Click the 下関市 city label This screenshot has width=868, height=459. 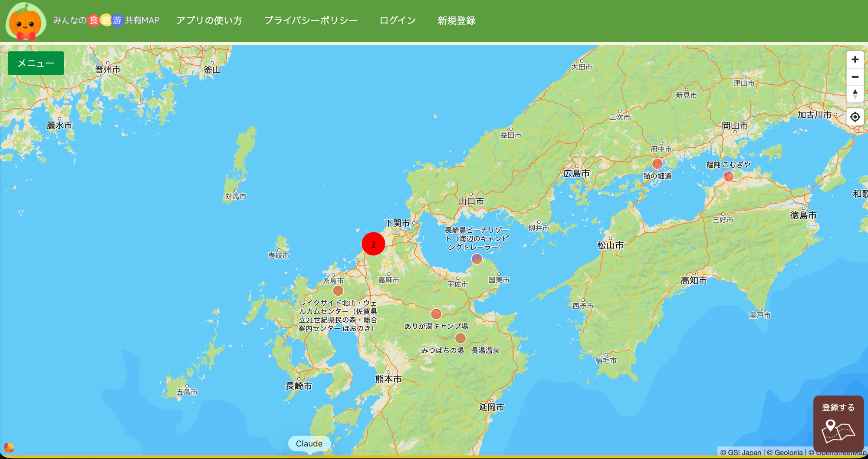coord(397,223)
